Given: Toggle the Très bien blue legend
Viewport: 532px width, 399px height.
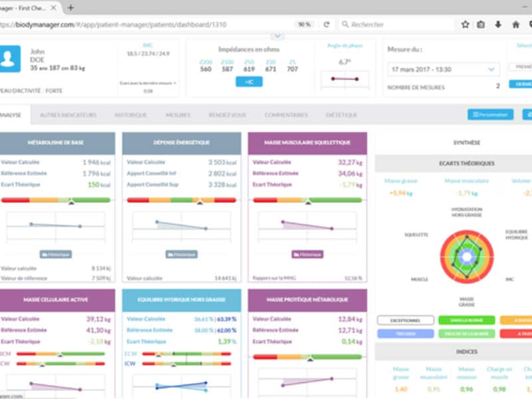Looking at the screenshot, I should click(x=405, y=334).
